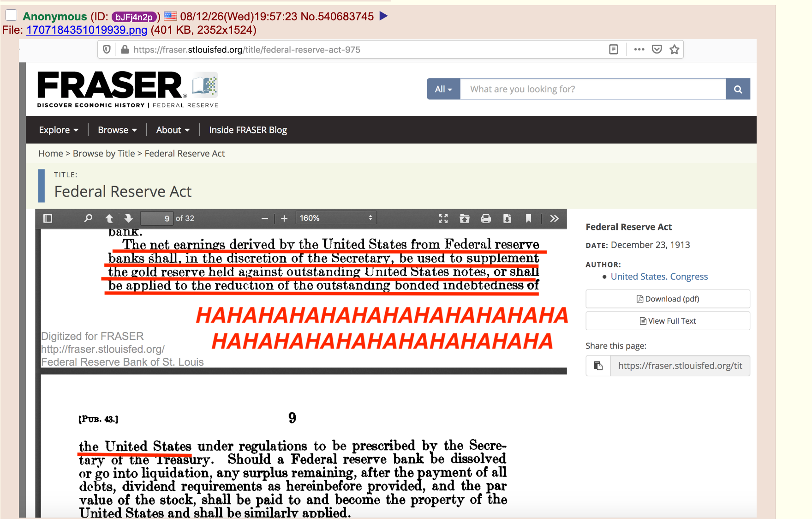Click the Anonymous poster name
Viewport: 812px width, 519px height.
coord(55,17)
